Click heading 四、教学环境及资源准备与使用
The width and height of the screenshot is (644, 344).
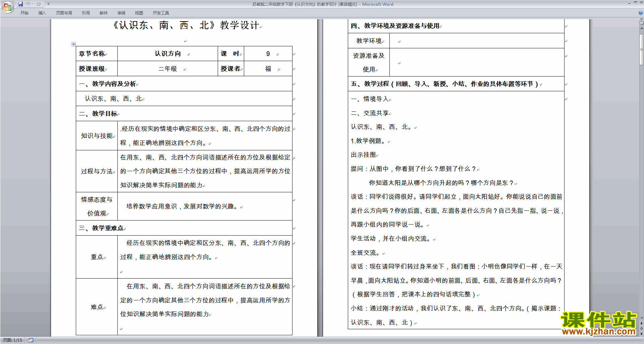coord(396,26)
